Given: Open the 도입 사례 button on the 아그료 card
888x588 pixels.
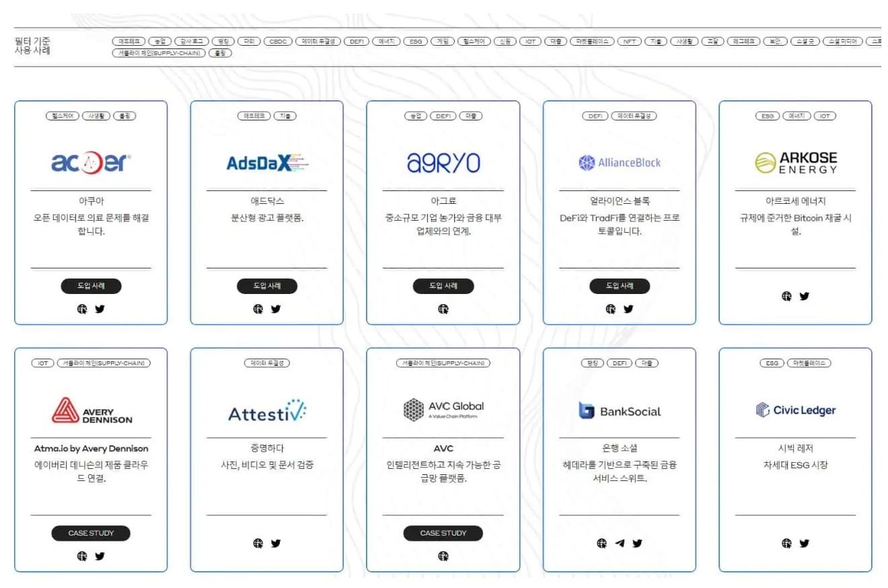Looking at the screenshot, I should click(443, 286).
